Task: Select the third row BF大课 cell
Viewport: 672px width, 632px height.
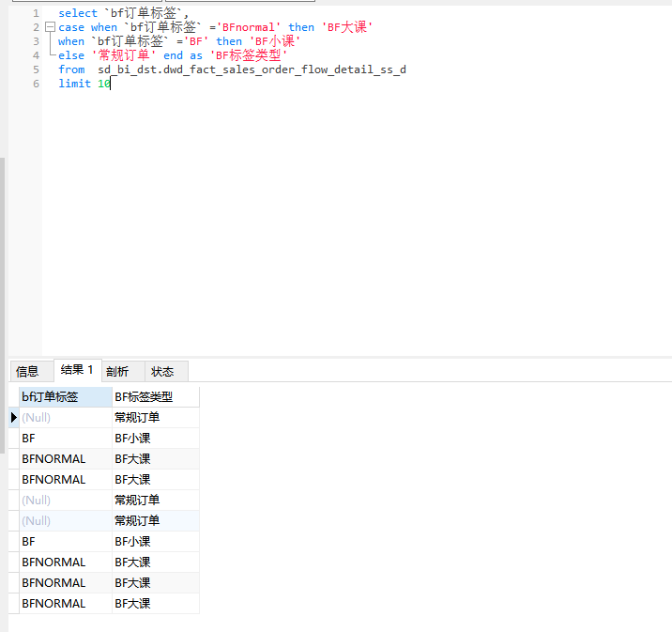Action: coord(156,459)
